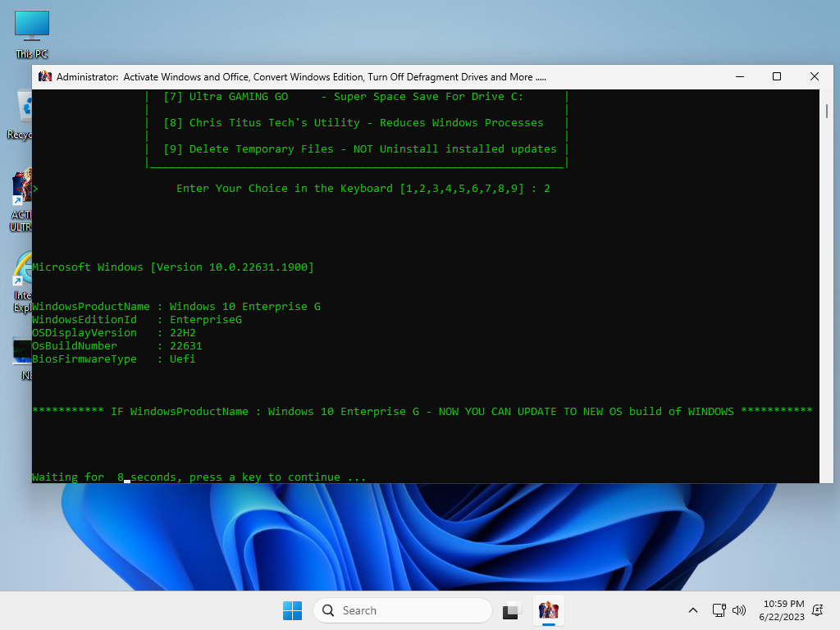Click the 'BiosFirmwareType : Uefi' line
Viewport: 840px width, 630px height.
(x=114, y=359)
